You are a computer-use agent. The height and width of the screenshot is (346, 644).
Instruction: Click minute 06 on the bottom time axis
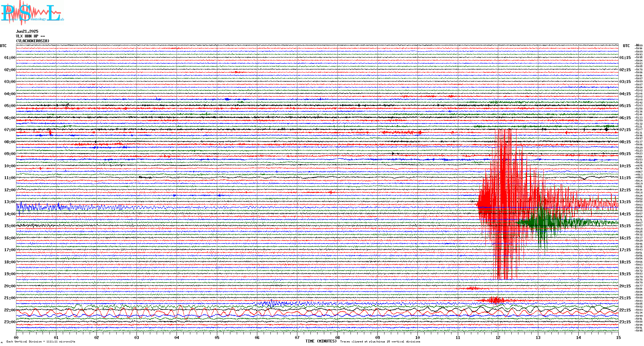click(257, 337)
